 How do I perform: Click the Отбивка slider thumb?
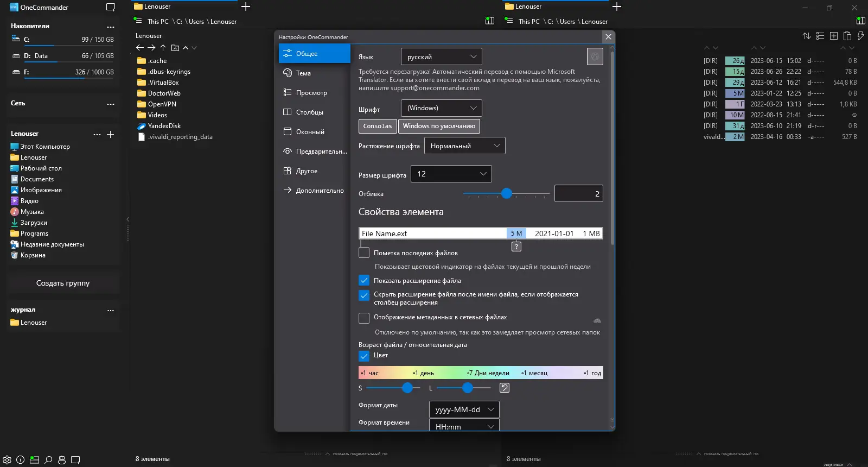(507, 193)
